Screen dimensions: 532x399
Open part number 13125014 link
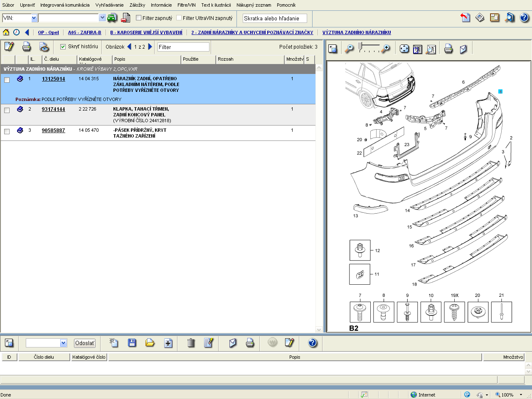(53, 79)
